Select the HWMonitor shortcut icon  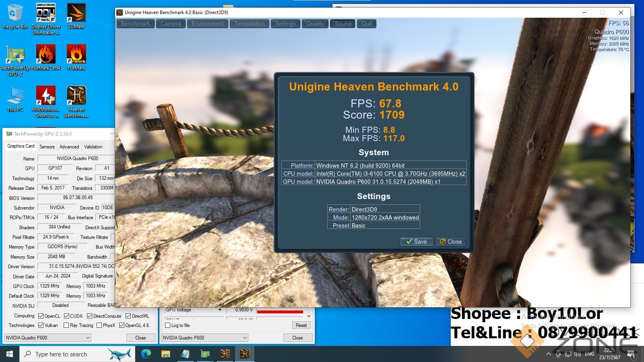coord(46,102)
